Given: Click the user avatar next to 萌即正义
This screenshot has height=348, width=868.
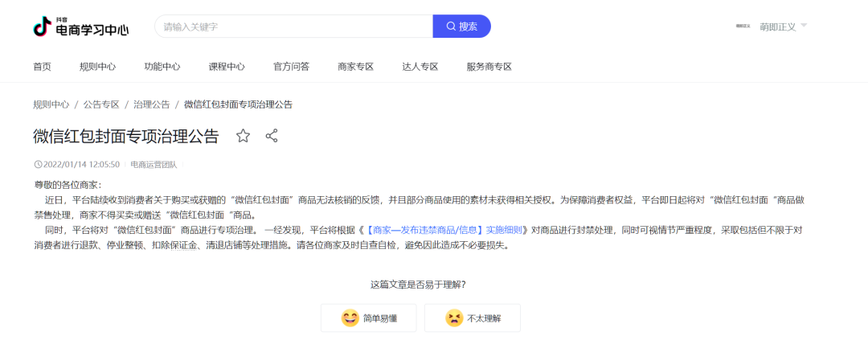Looking at the screenshot, I should pos(743,27).
